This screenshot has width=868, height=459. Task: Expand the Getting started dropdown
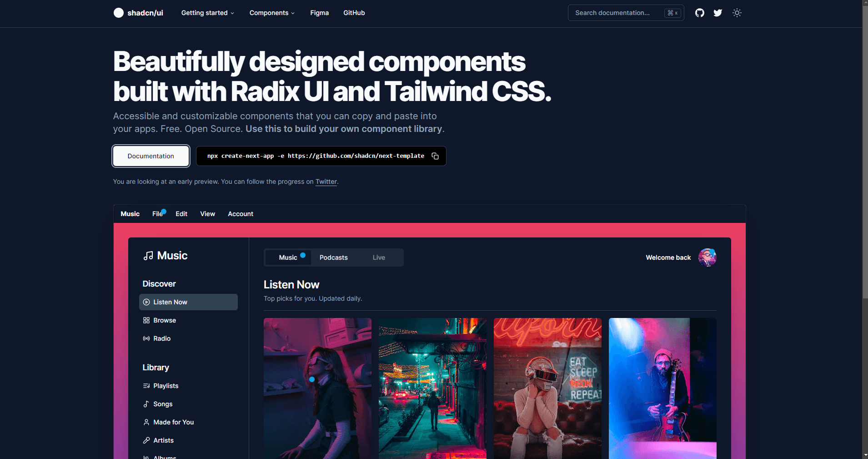[x=208, y=13]
